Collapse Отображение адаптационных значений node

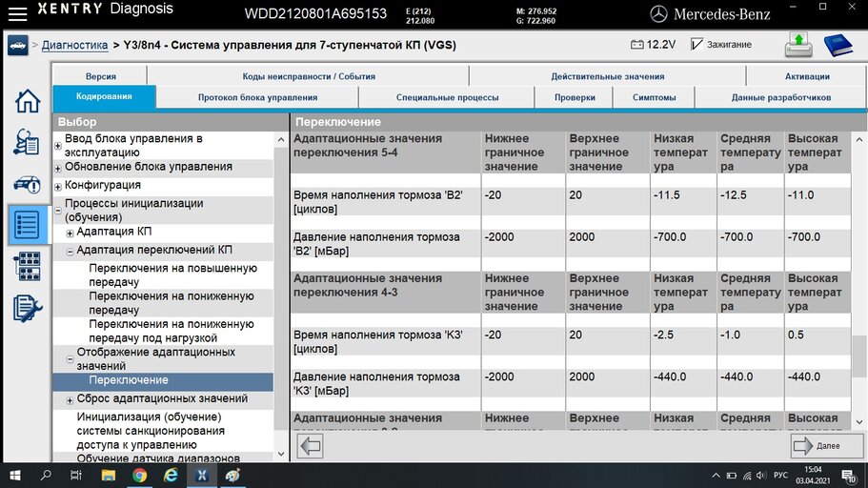pyautogui.click(x=70, y=359)
